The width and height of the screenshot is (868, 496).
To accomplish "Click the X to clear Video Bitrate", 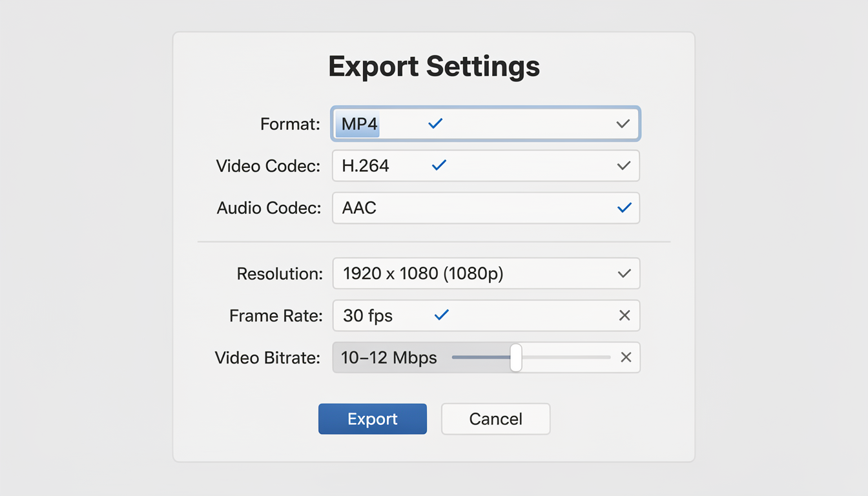I will point(625,357).
